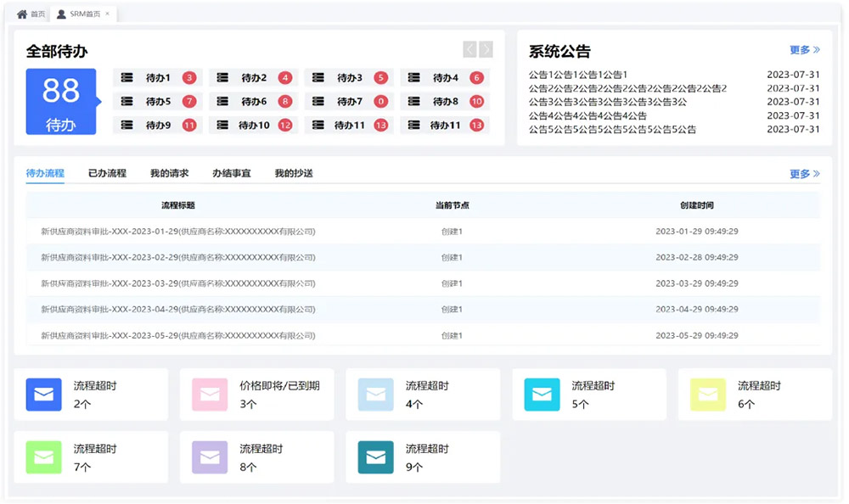Go to the previous page of 全部待办 with the left arrow
The height and width of the screenshot is (504, 849).
(469, 50)
